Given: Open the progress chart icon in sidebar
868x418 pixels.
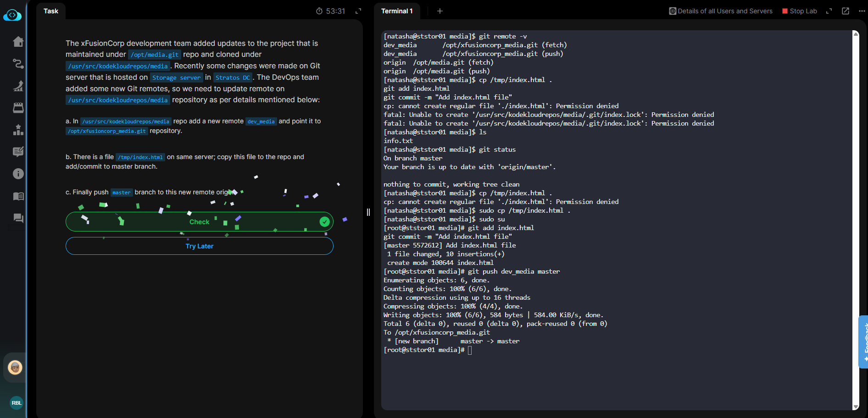Looking at the screenshot, I should pos(18,86).
